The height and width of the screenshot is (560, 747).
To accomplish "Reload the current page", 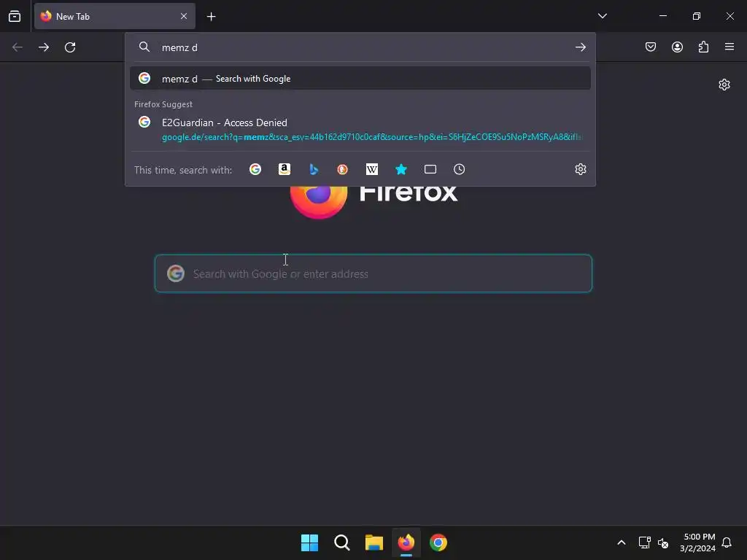I will point(70,47).
